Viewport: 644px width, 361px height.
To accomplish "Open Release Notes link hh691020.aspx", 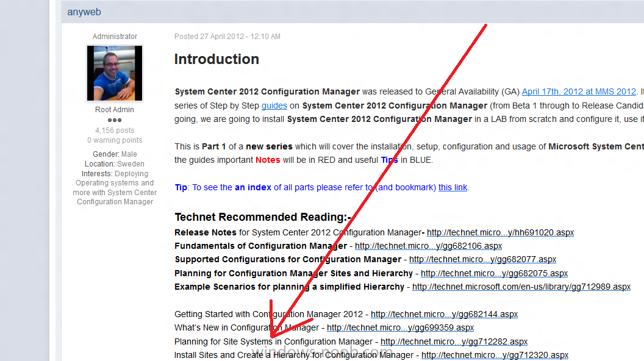I will tap(500, 232).
